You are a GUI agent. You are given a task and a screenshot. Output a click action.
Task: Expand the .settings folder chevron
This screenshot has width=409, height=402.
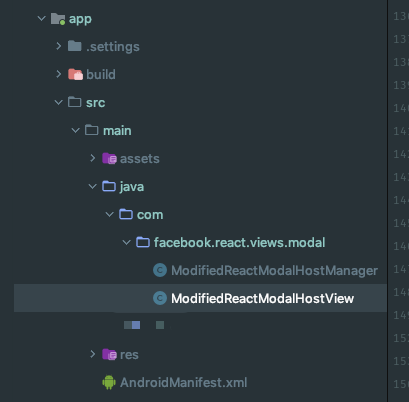click(x=59, y=46)
